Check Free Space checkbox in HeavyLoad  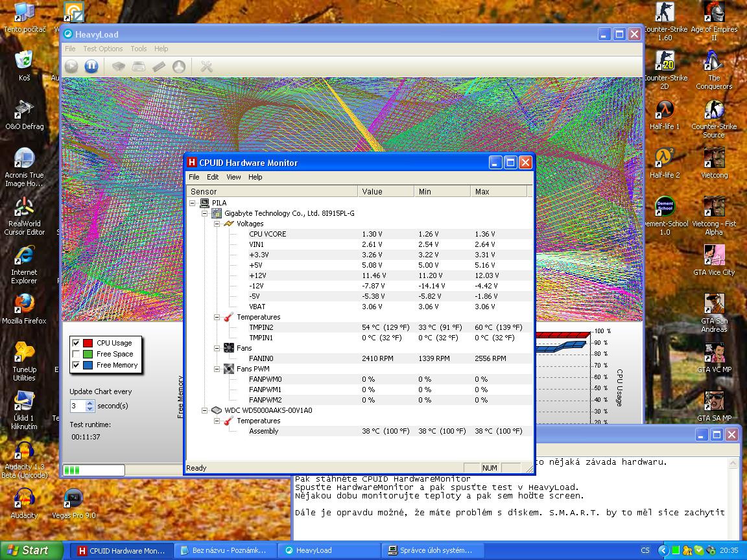[76, 354]
